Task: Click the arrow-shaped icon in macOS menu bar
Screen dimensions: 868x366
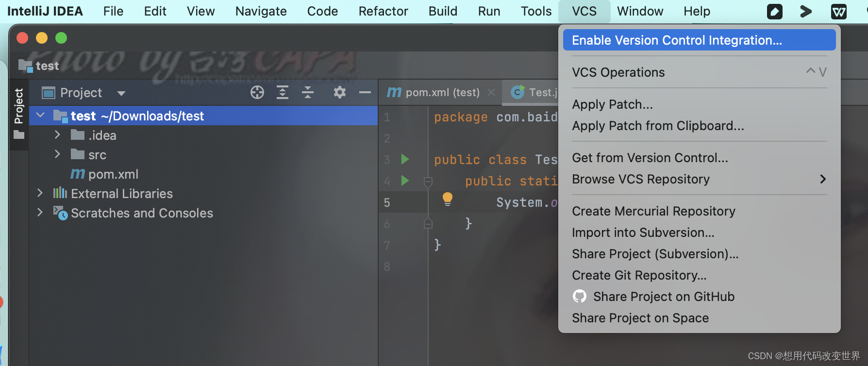Action: pos(806,11)
